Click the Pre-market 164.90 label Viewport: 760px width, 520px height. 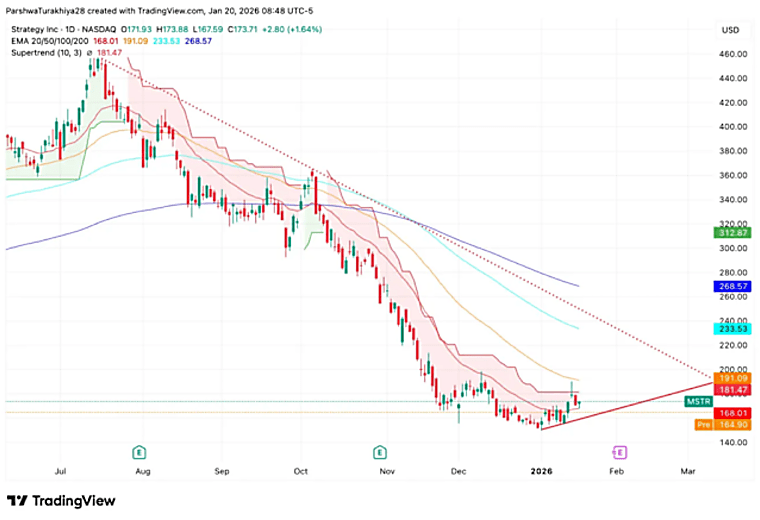[723, 425]
